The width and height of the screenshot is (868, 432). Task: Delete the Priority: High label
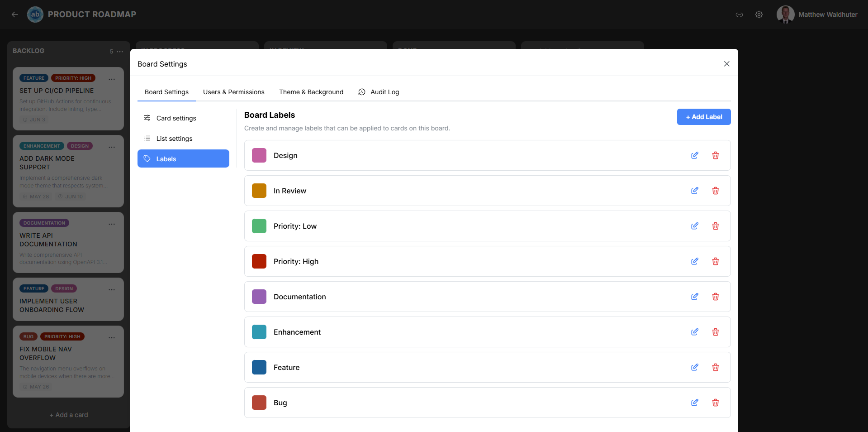pos(716,261)
